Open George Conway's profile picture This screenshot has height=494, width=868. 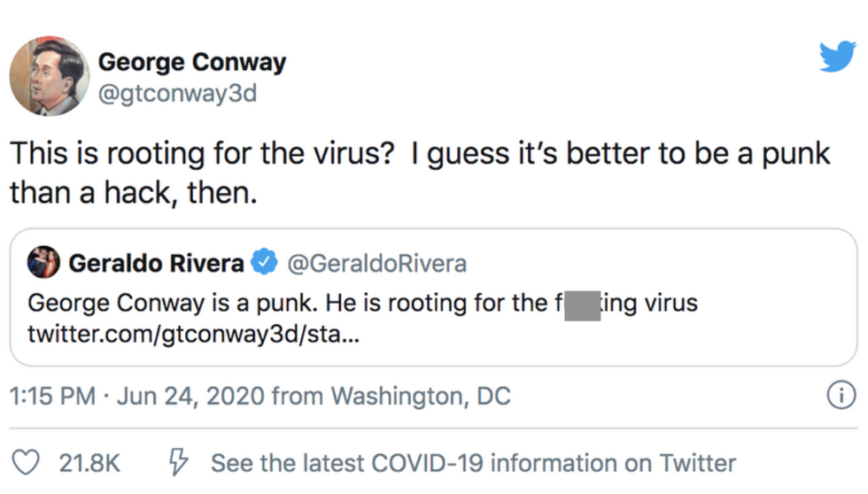pyautogui.click(x=49, y=76)
